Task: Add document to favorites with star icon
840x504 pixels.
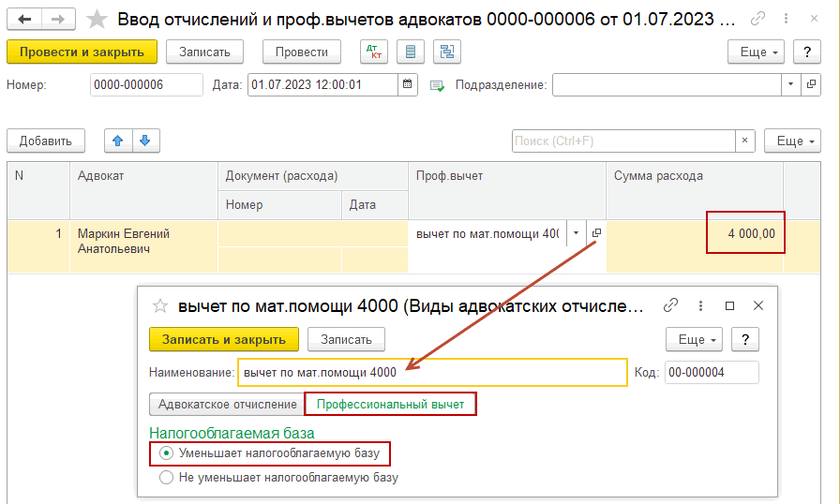Action: [97, 19]
